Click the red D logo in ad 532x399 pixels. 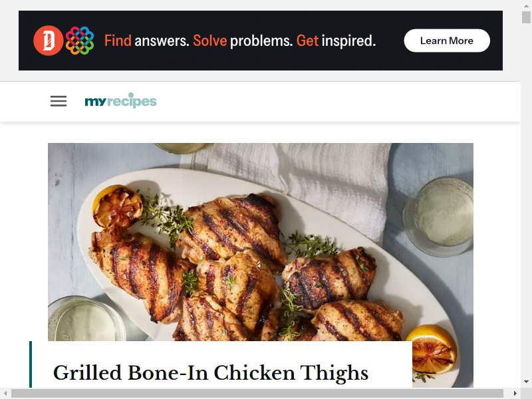(x=48, y=41)
